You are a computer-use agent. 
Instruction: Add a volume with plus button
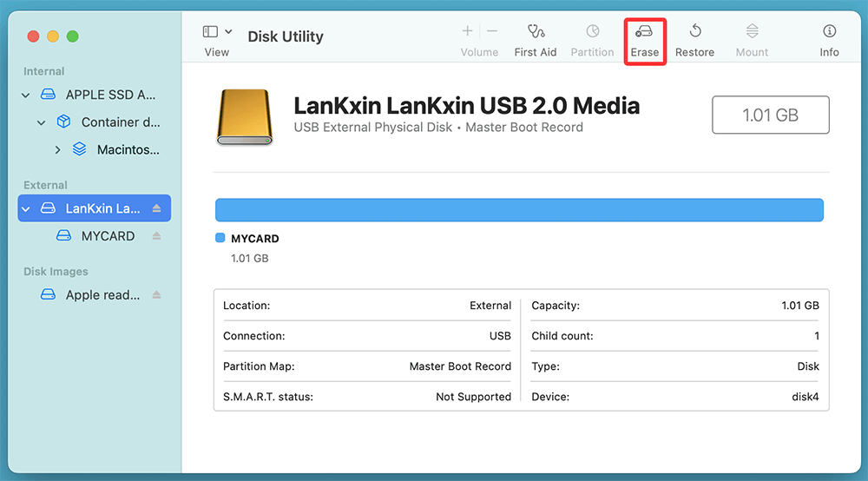(467, 31)
